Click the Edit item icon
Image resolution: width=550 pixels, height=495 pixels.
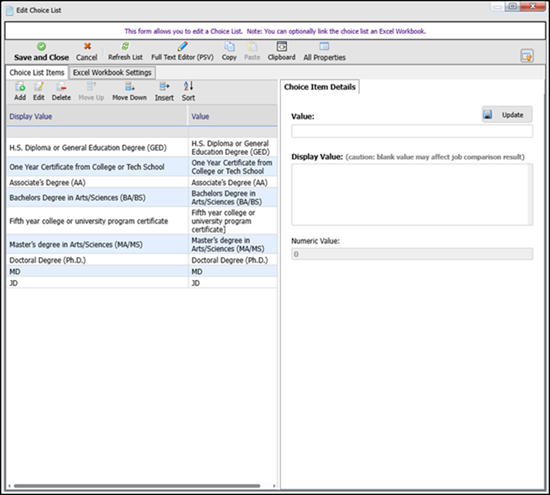coord(39,86)
